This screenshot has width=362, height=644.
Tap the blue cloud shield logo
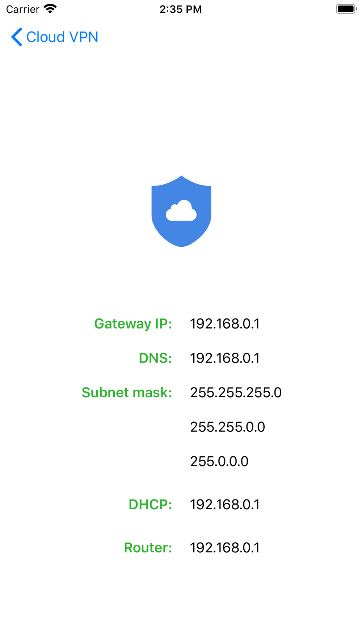tap(181, 211)
